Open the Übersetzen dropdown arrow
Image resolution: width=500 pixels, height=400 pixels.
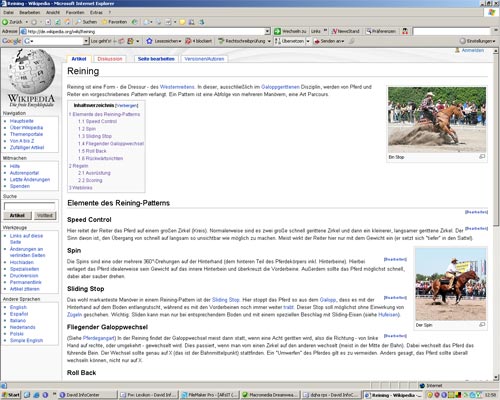pos(308,41)
